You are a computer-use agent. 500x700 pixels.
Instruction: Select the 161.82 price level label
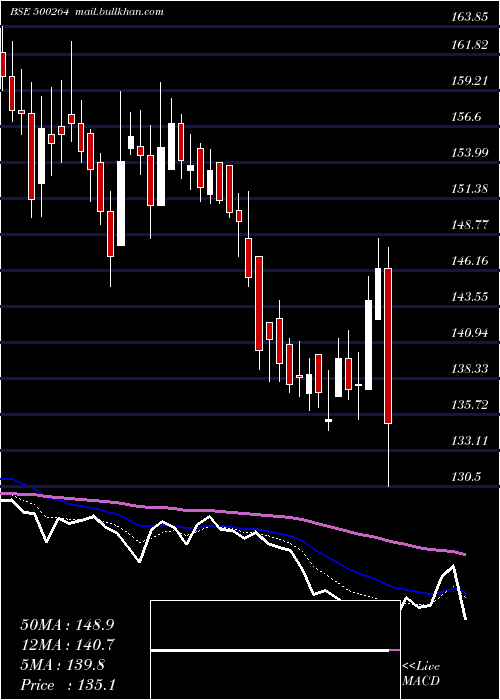pos(468,45)
